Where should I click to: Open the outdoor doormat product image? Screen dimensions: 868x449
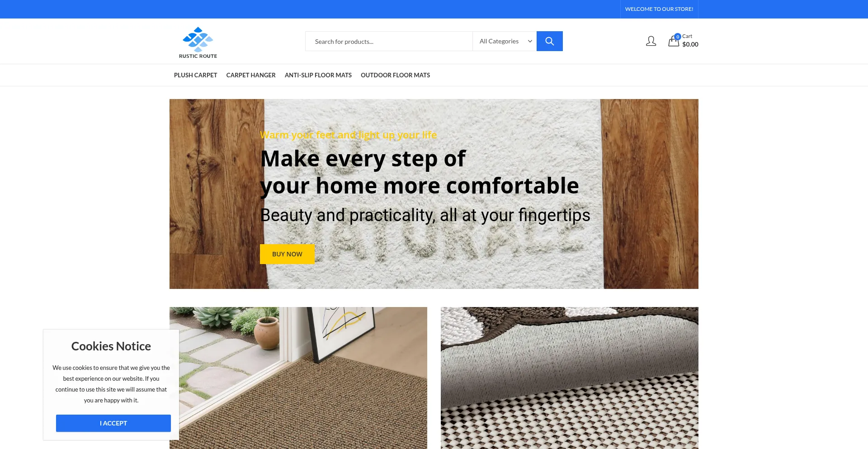point(298,378)
